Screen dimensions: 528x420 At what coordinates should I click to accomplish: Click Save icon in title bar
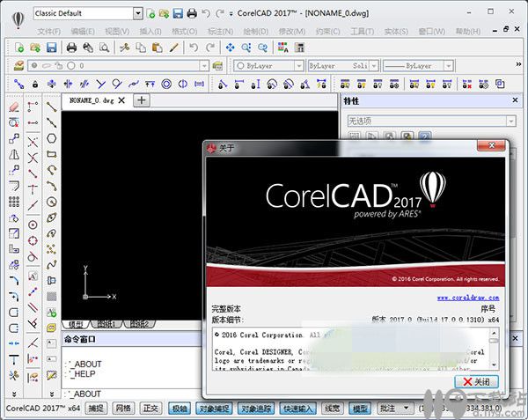[178, 13]
